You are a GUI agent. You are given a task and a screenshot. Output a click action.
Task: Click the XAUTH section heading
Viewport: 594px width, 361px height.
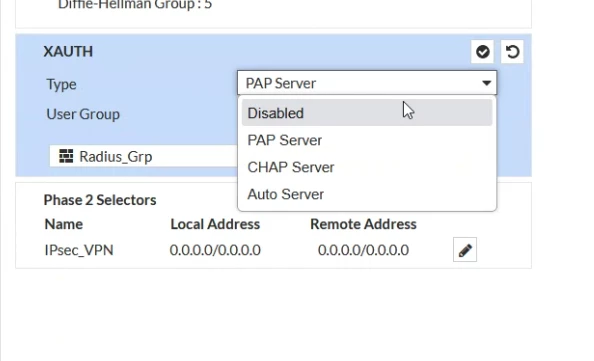click(68, 52)
